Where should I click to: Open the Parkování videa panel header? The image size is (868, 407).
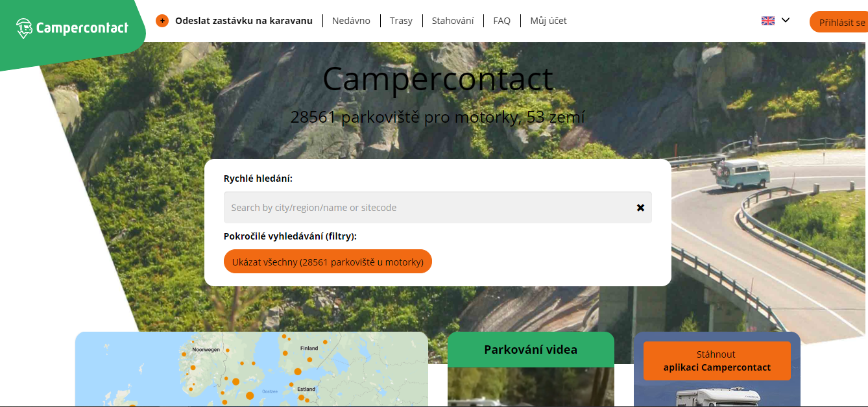pyautogui.click(x=531, y=349)
